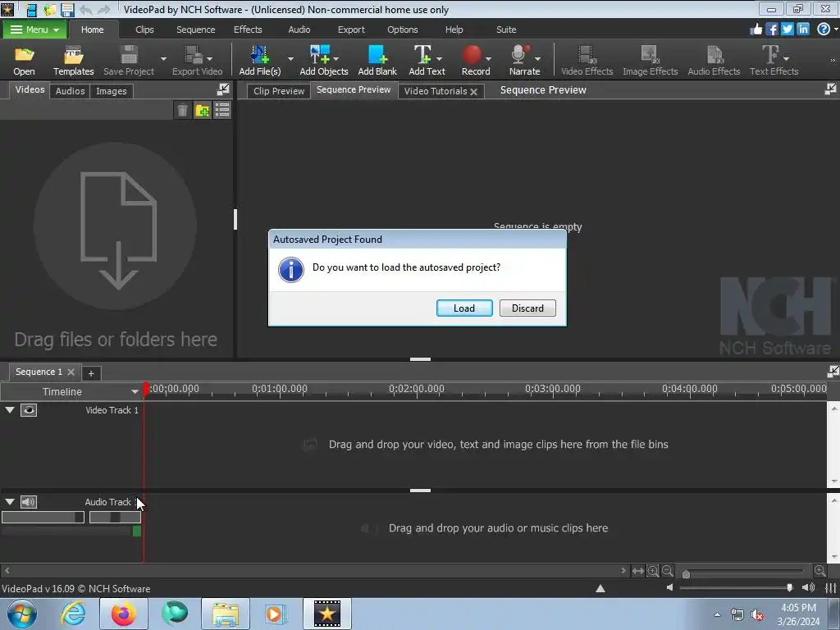Open the Timeline mode dropdown
The height and width of the screenshot is (630, 840).
point(135,392)
